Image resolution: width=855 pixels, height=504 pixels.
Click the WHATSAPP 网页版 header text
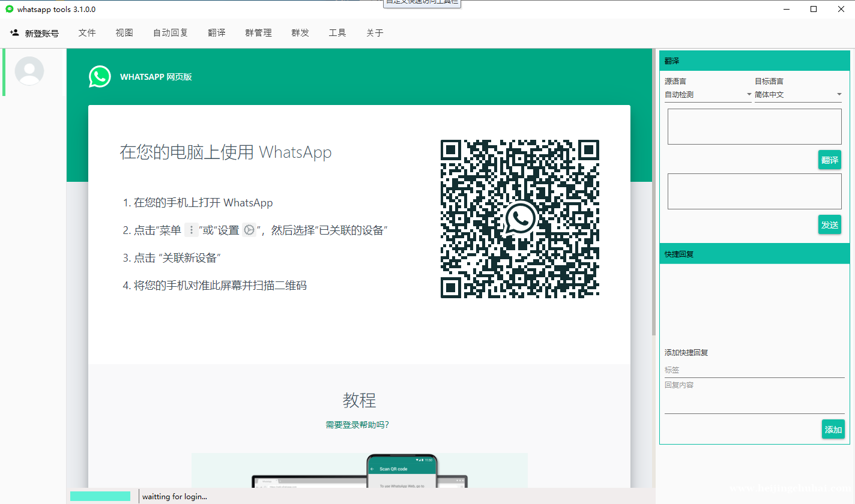(x=156, y=77)
